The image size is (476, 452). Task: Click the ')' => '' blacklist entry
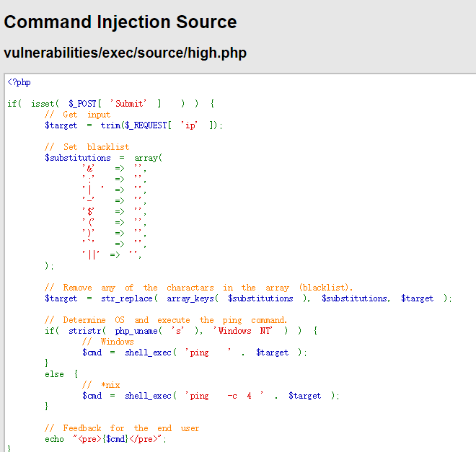click(x=115, y=234)
